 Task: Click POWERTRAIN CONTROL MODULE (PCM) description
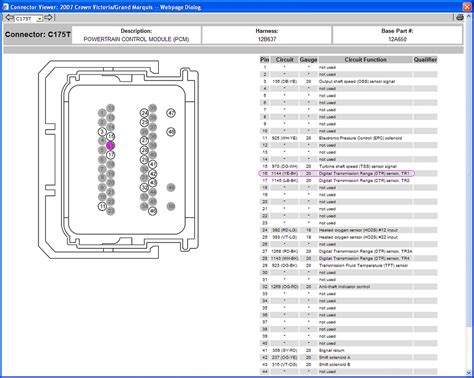(x=136, y=39)
